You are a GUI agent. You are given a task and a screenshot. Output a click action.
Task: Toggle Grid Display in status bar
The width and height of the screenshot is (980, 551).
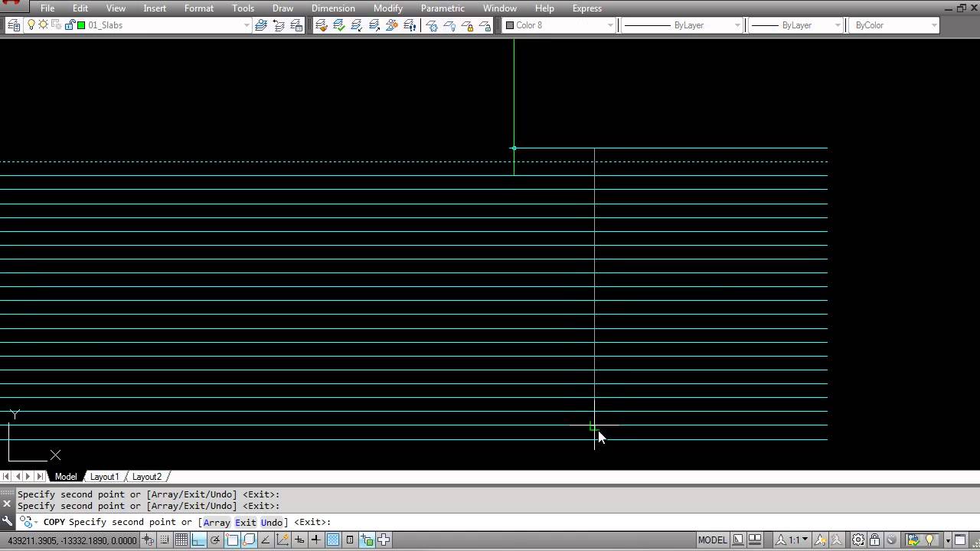pyautogui.click(x=181, y=540)
